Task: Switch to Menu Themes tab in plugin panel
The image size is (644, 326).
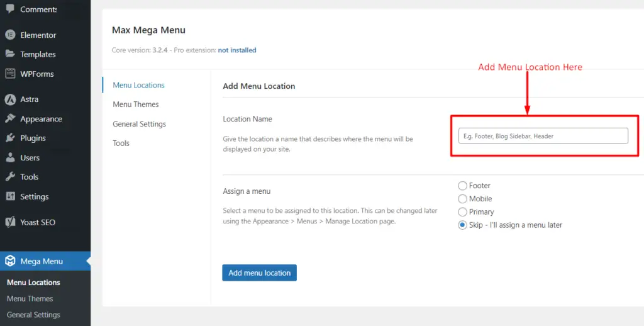Action: 136,104
